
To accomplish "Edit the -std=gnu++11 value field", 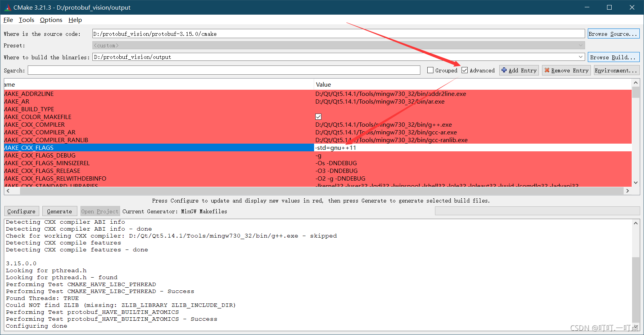I will [x=473, y=148].
